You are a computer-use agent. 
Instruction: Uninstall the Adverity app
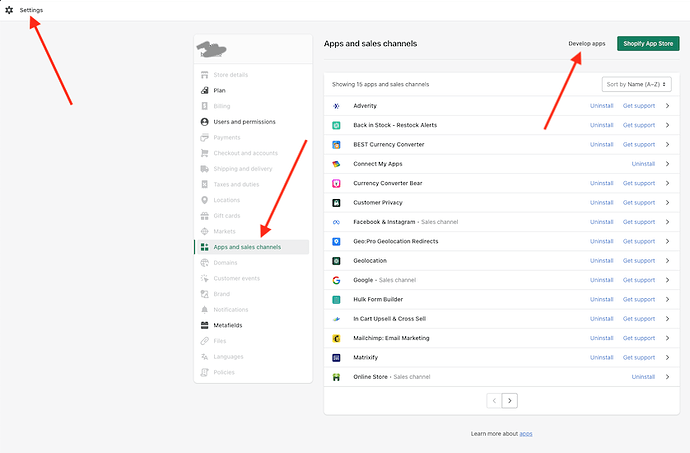coord(602,106)
